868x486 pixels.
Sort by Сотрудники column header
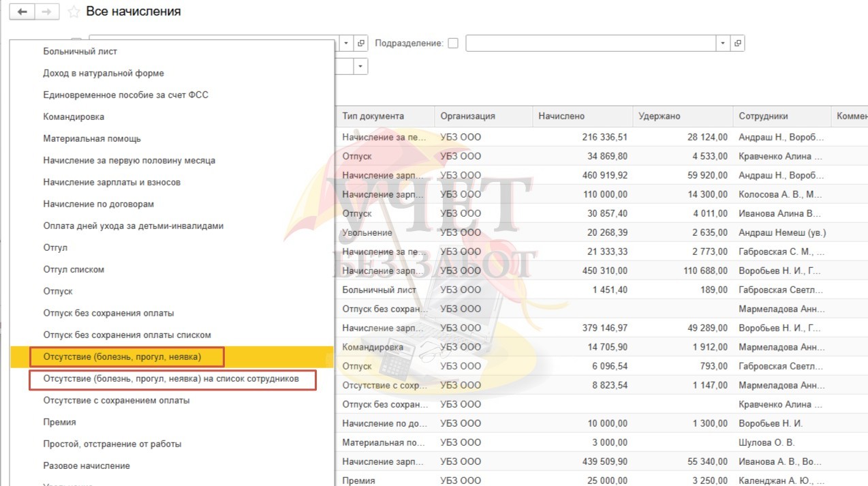(782, 116)
